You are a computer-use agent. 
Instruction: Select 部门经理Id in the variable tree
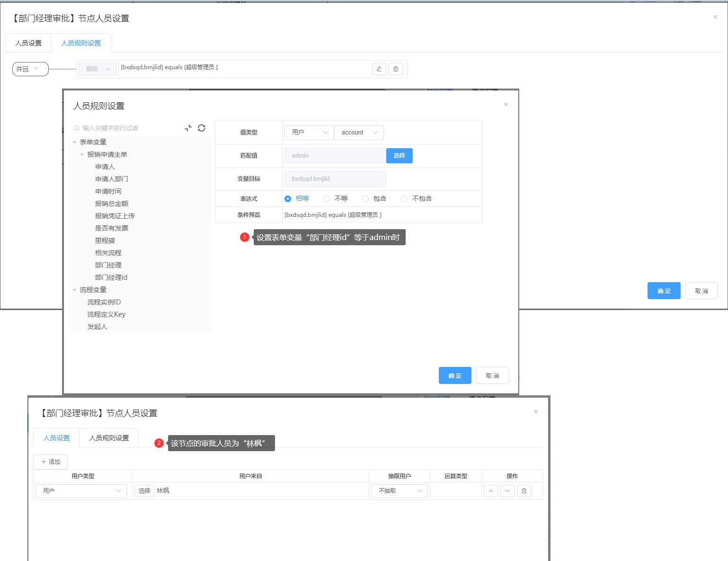(111, 277)
